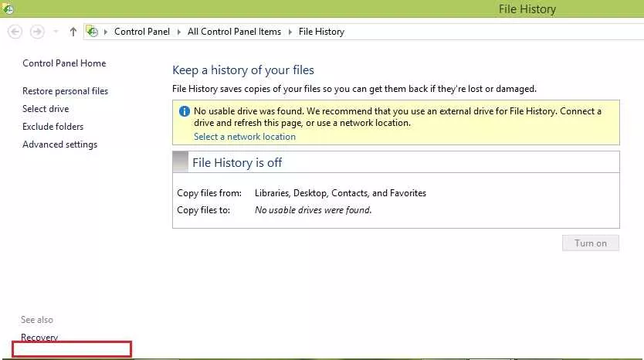This screenshot has height=360, width=644.
Task: Open Restore personal files
Action: click(66, 91)
